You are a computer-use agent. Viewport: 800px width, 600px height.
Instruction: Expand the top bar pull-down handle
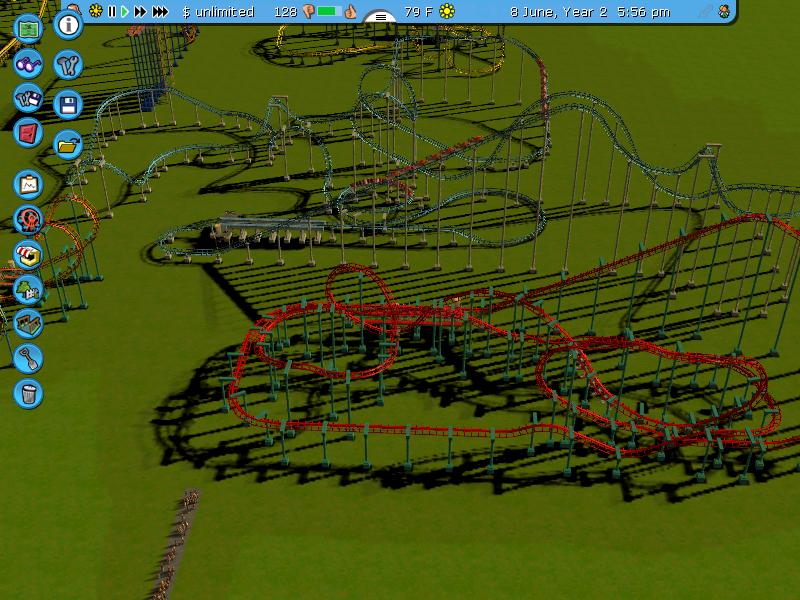(x=381, y=17)
